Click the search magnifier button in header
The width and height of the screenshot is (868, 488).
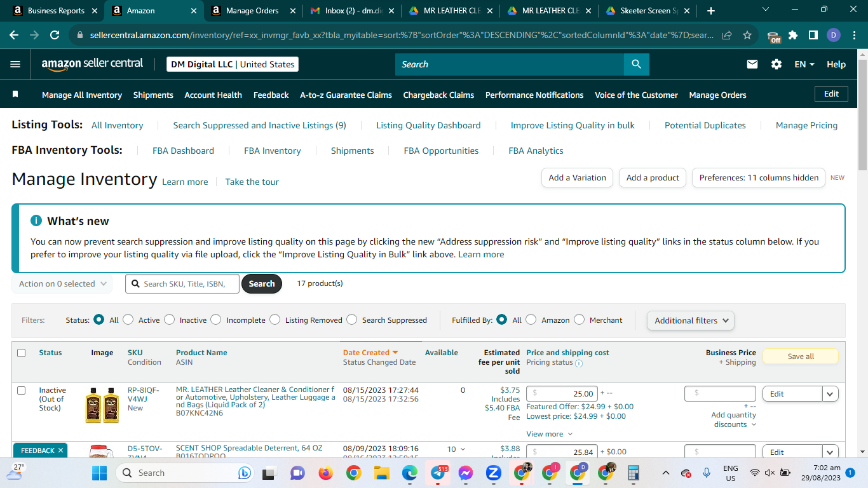(x=636, y=64)
